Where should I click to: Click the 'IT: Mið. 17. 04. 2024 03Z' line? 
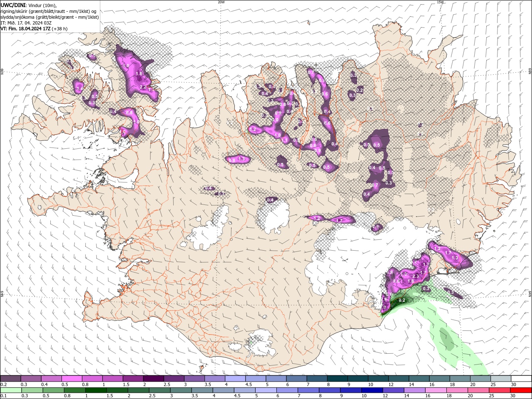tap(26, 23)
